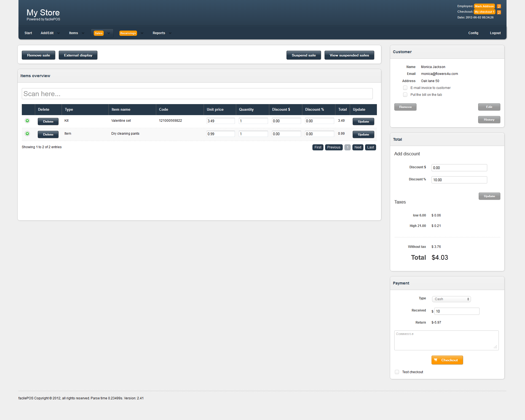Expand the Add/Edit menu arrow

(58, 33)
